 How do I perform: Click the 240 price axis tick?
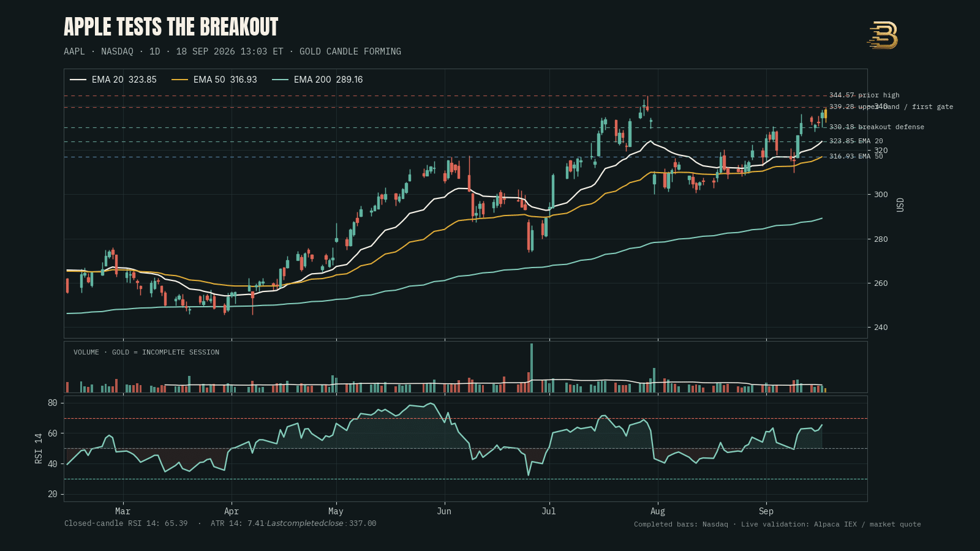click(x=881, y=328)
